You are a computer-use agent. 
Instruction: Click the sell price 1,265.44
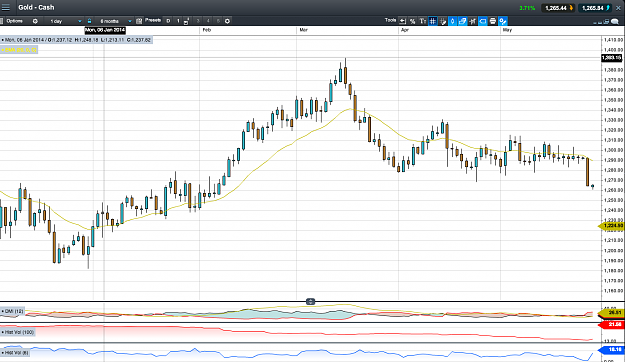(557, 8)
